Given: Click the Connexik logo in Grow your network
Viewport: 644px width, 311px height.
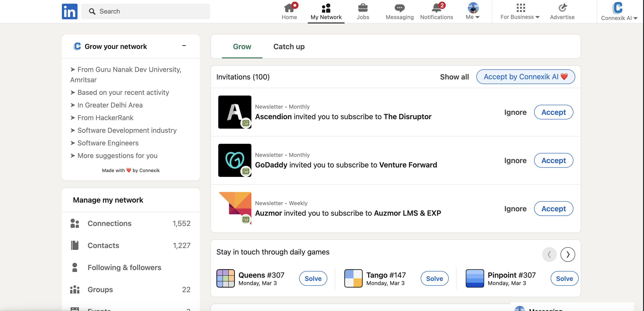Looking at the screenshot, I should (77, 46).
